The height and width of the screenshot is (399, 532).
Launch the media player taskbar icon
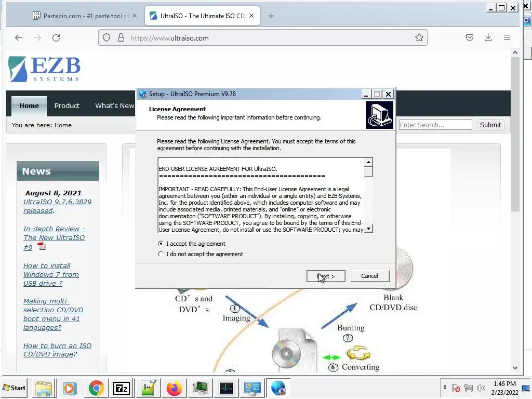[x=70, y=388]
